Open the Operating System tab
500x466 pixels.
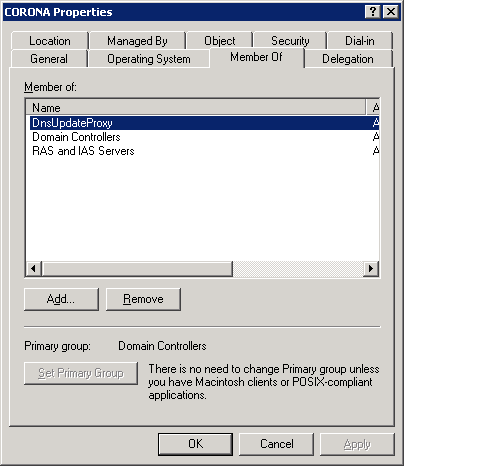149,59
